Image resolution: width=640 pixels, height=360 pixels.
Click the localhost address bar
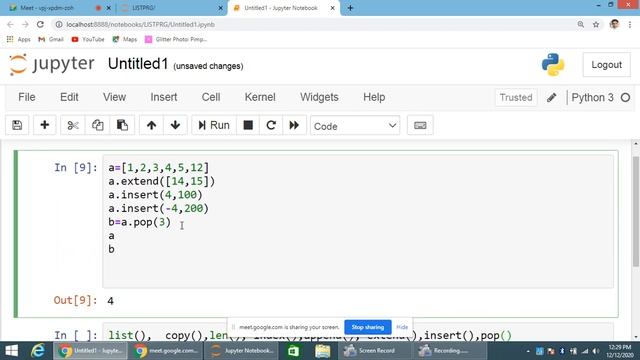314,24
